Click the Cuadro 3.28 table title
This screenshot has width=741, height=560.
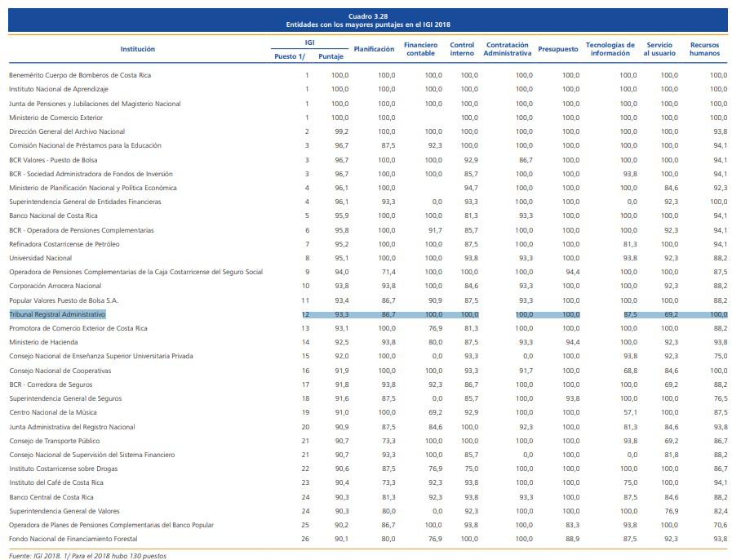click(368, 16)
